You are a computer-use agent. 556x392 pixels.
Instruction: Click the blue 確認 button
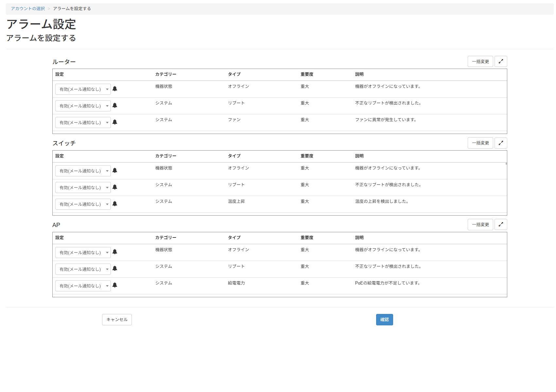tap(384, 319)
